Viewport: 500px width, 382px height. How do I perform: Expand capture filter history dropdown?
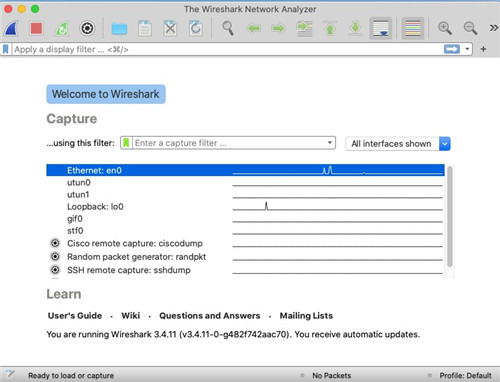coord(330,143)
